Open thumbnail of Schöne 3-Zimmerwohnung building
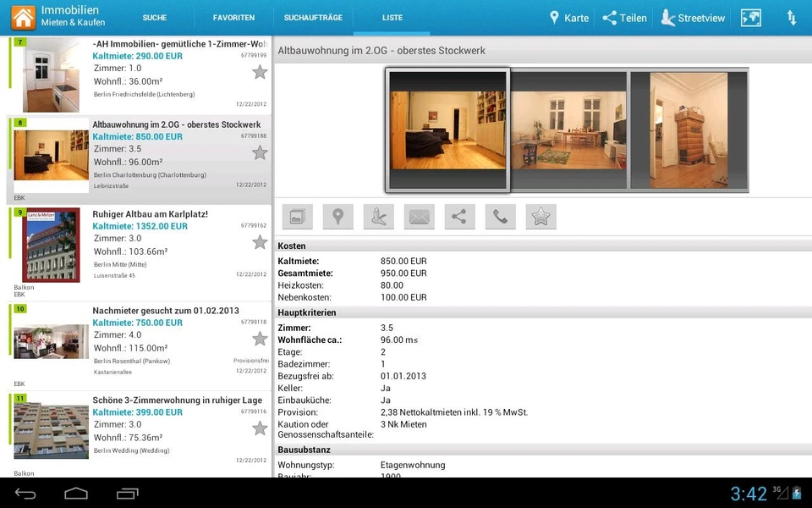812x508 pixels. point(51,431)
